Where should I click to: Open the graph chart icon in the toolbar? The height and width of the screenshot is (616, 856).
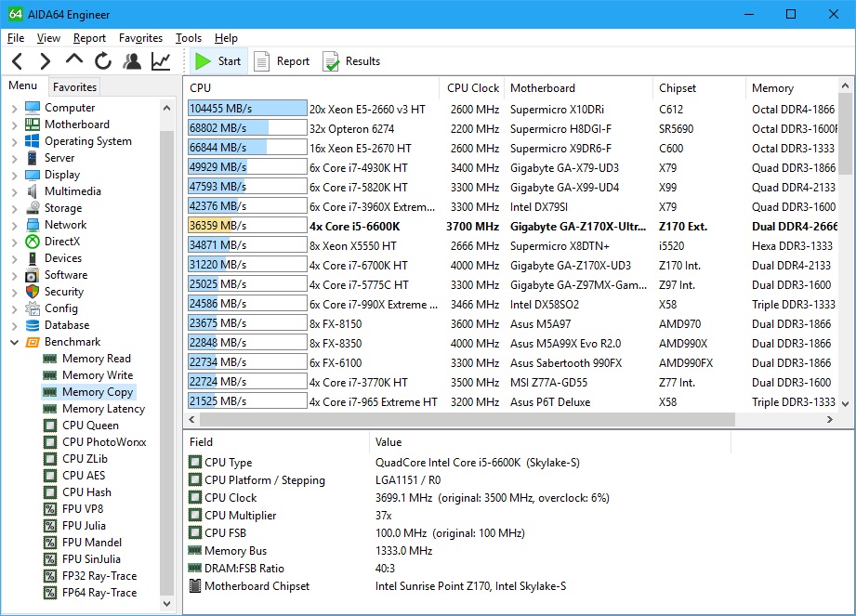[161, 61]
